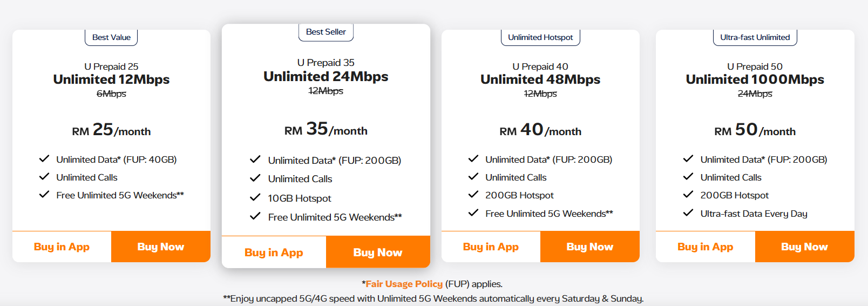Click checkmark next to FUP: 40GB data
The image size is (868, 306).
point(44,159)
